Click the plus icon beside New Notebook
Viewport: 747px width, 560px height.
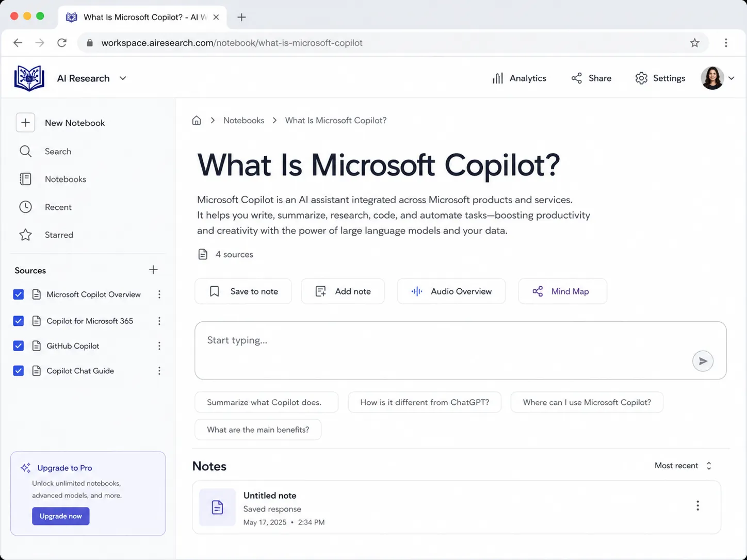[x=26, y=123]
